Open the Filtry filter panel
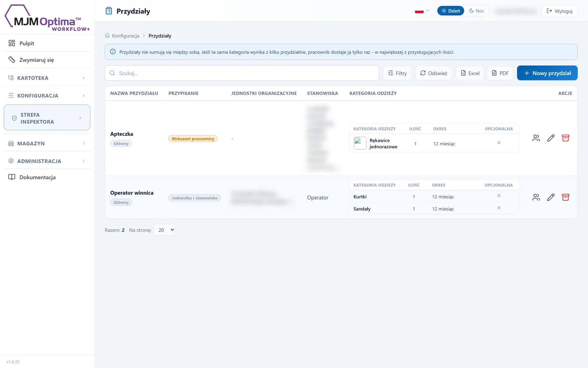 coord(397,73)
